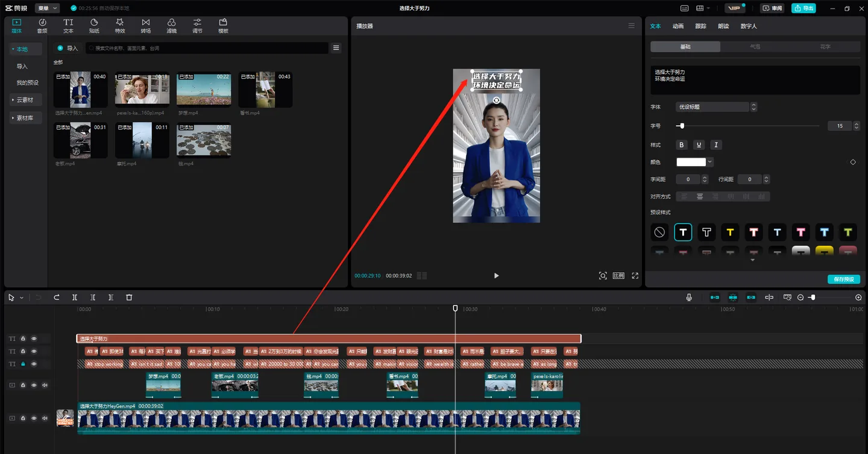The width and height of the screenshot is (868, 454).
Task: Hide the 选择大于努力 text track eye
Action: [34, 338]
